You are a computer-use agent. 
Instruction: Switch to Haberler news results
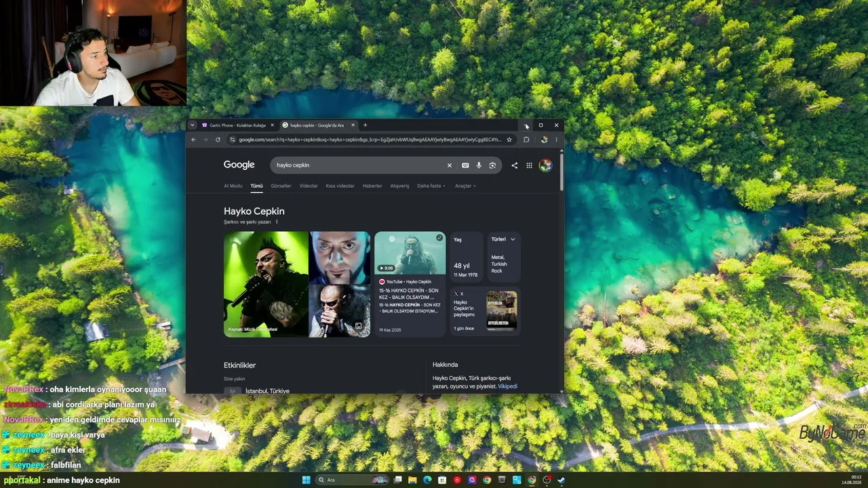(372, 186)
